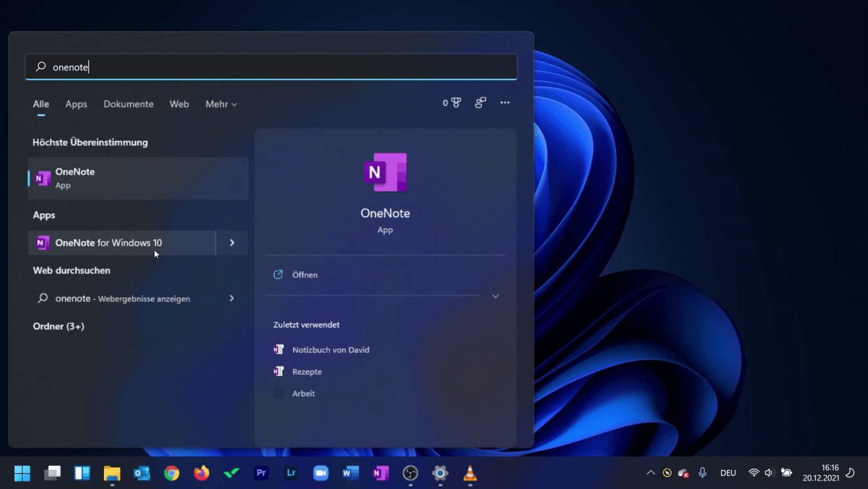The image size is (868, 489).
Task: Mute the microphone in the system tray
Action: click(x=702, y=473)
